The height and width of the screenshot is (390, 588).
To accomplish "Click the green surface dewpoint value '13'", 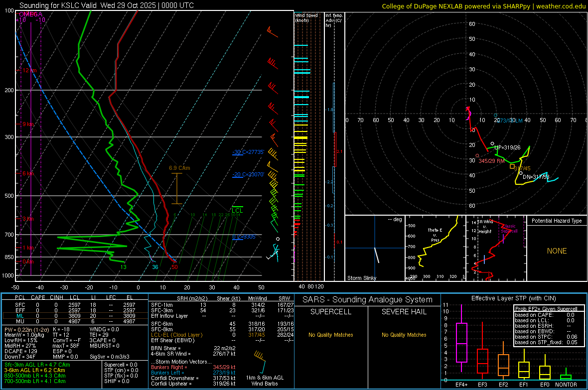I will 124,267.
